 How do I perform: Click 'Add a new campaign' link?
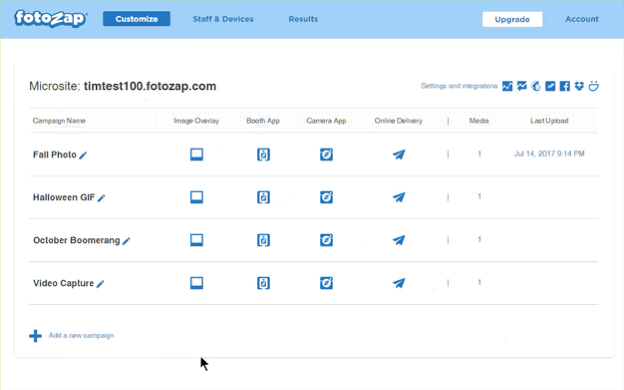81,335
